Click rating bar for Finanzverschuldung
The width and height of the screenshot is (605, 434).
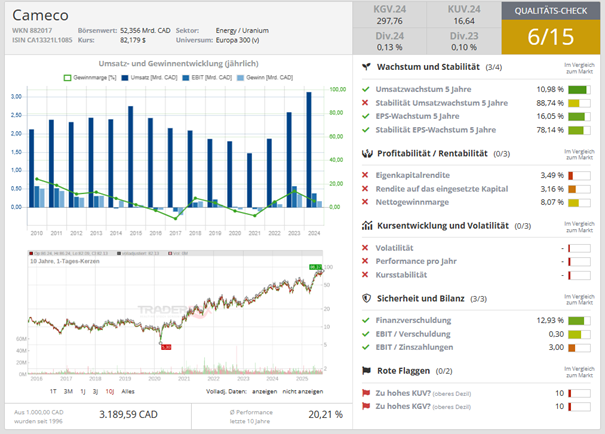pyautogui.click(x=579, y=321)
